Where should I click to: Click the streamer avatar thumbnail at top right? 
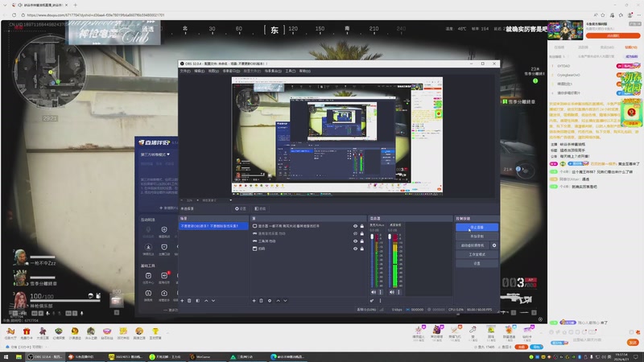click(565, 31)
